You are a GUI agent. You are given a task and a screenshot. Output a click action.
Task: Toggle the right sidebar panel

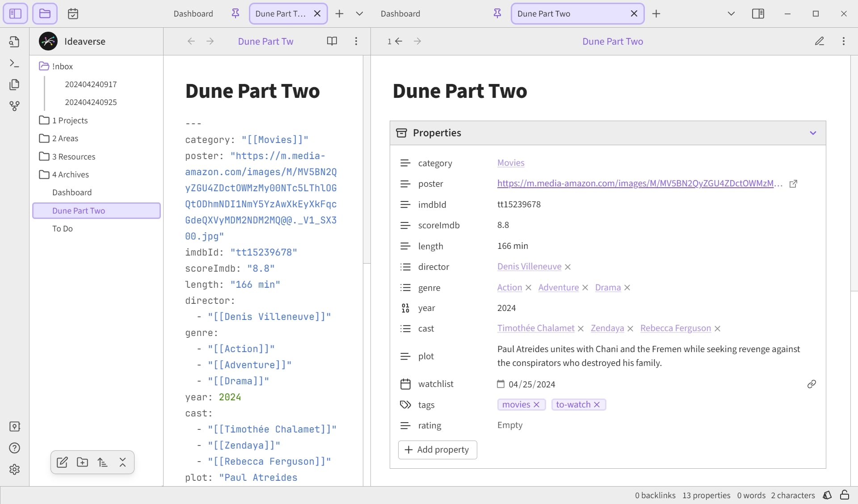(x=758, y=14)
